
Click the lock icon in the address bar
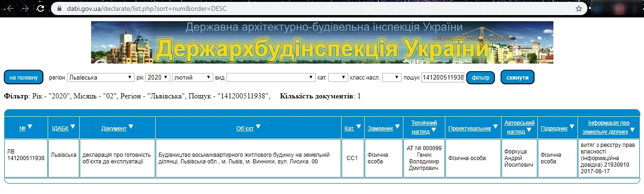59,8
